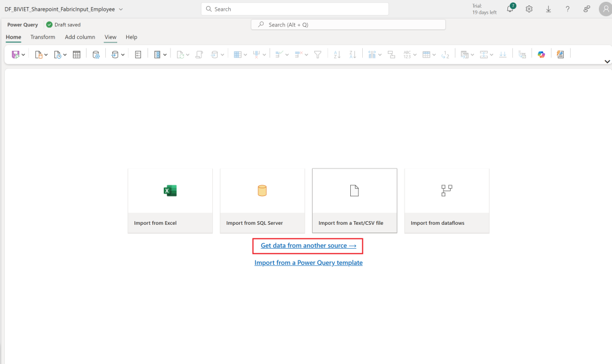612x364 pixels.
Task: Open the Recent sources dropdown arrow
Action: 65,55
